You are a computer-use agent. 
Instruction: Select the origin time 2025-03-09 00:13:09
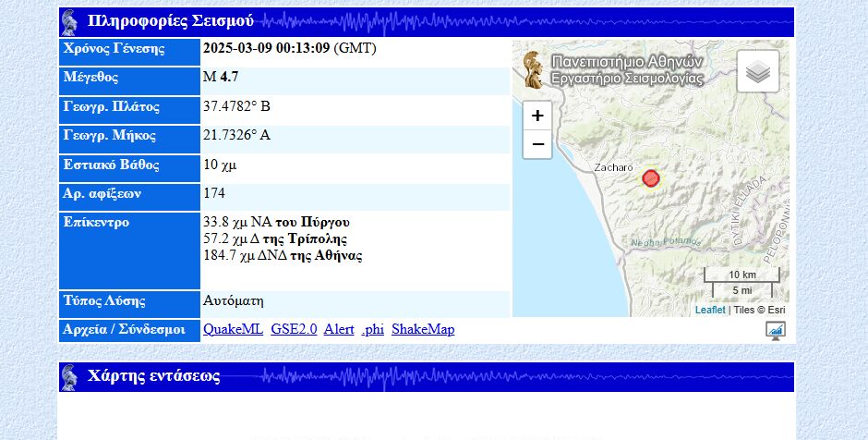266,48
